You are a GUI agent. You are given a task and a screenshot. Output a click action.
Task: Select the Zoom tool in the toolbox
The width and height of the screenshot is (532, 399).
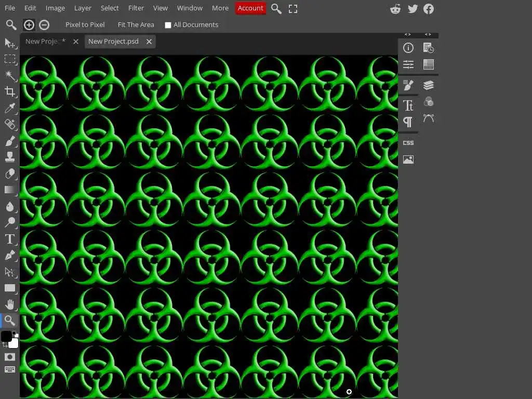pyautogui.click(x=9, y=320)
